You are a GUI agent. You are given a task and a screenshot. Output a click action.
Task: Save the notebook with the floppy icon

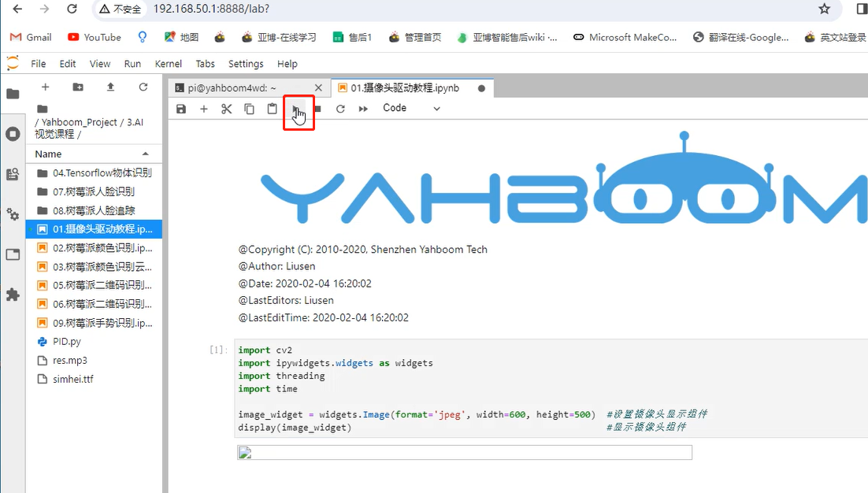[x=181, y=109]
